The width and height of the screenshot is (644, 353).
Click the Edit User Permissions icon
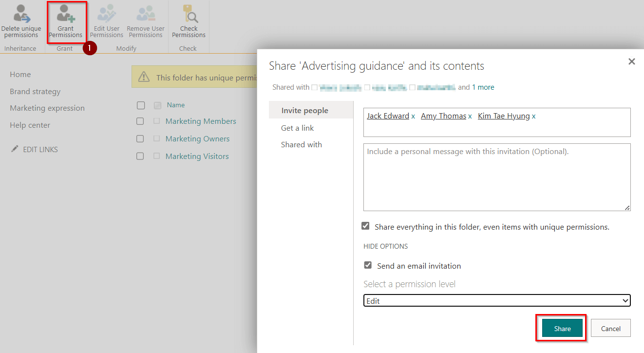(x=106, y=14)
